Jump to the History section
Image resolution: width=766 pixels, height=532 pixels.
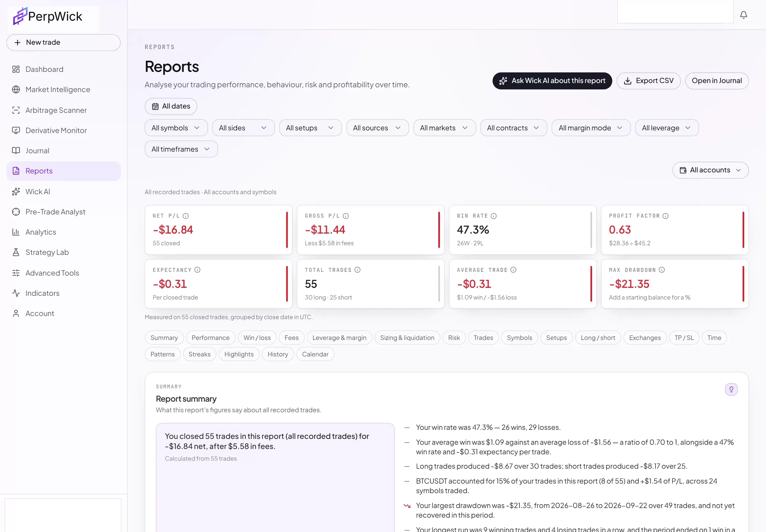[278, 354]
